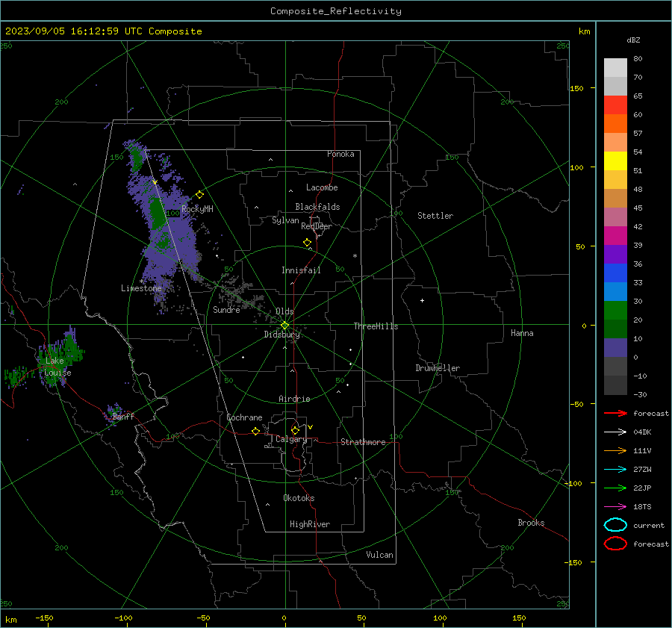Screen dimensions: 672x628
Task: Click the 80 dBZ light gray swatch
Action: pos(615,67)
